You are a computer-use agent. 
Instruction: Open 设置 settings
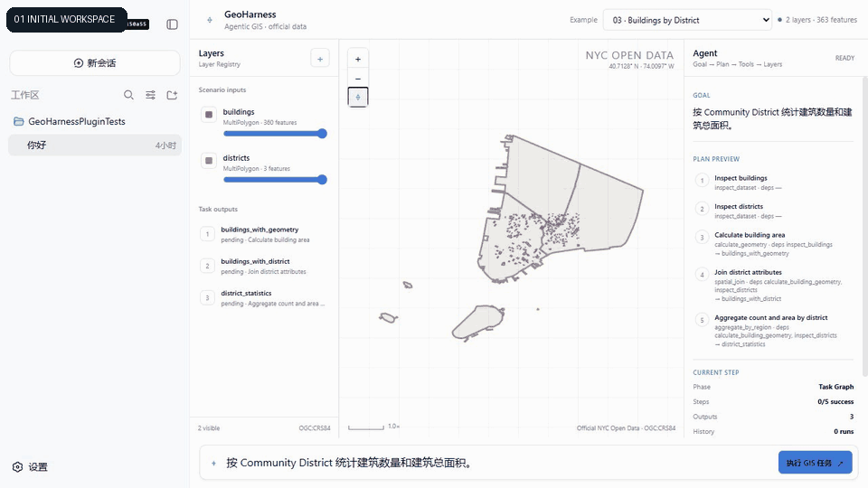(x=31, y=467)
